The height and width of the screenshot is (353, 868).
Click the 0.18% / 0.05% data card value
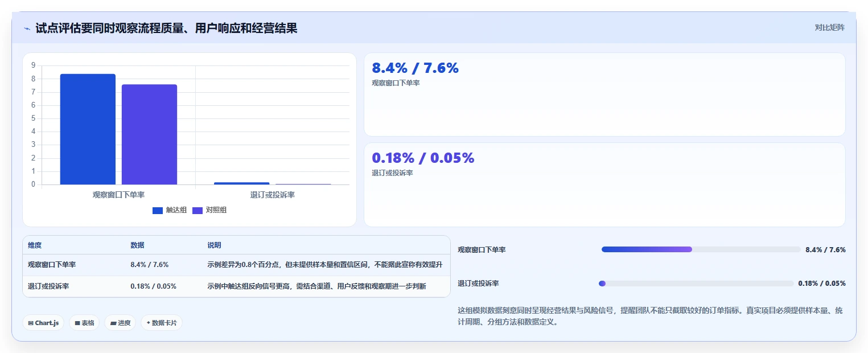[423, 158]
